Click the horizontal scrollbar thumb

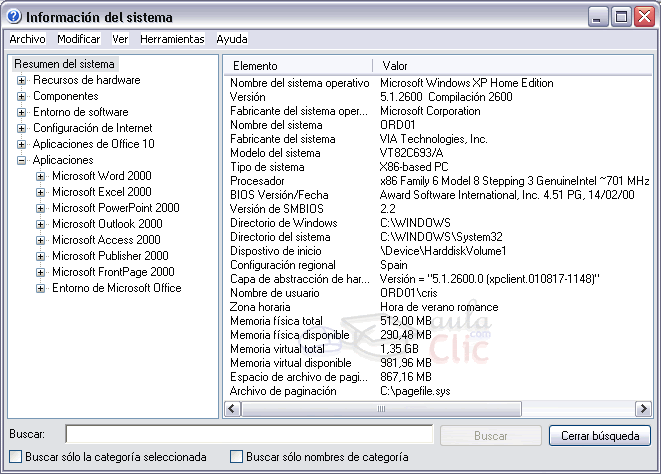pyautogui.click(x=381, y=409)
